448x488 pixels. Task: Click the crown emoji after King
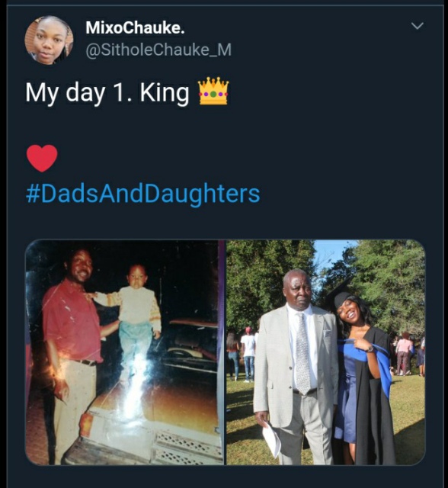tap(213, 91)
